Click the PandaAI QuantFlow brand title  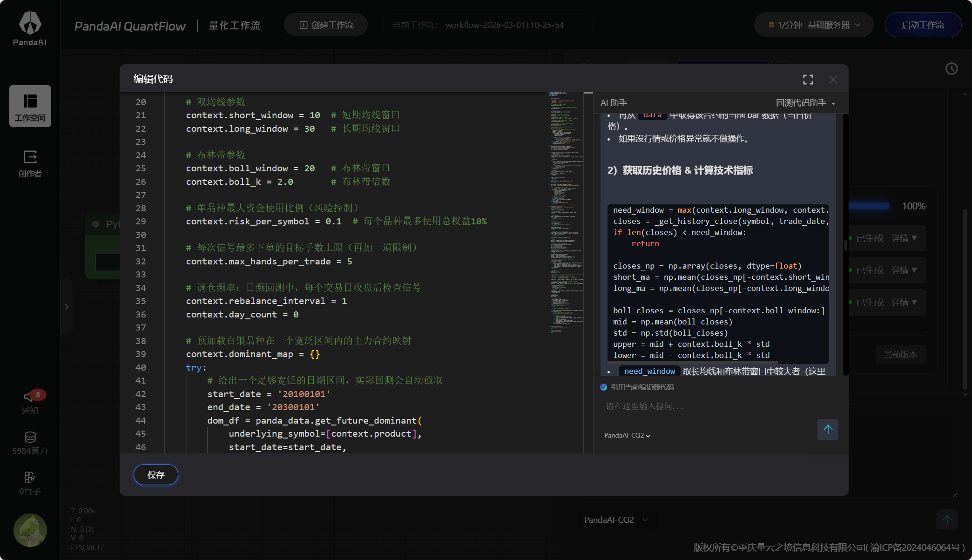[x=130, y=26]
